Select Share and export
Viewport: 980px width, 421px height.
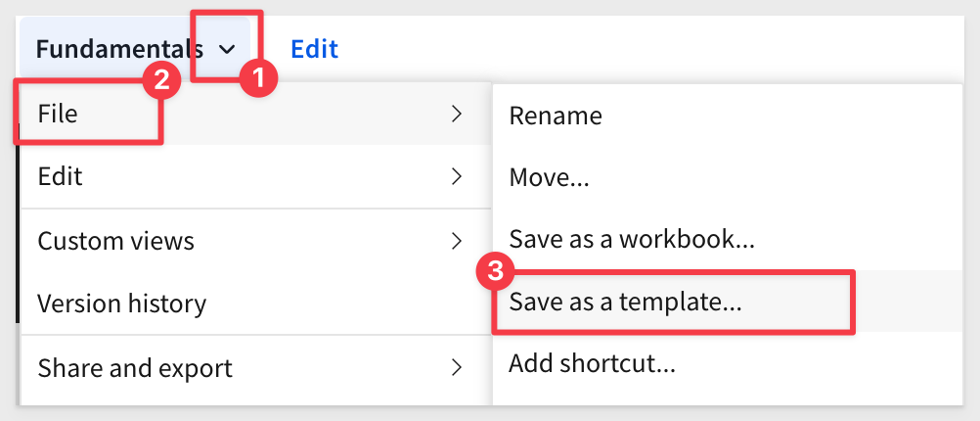coord(255,368)
